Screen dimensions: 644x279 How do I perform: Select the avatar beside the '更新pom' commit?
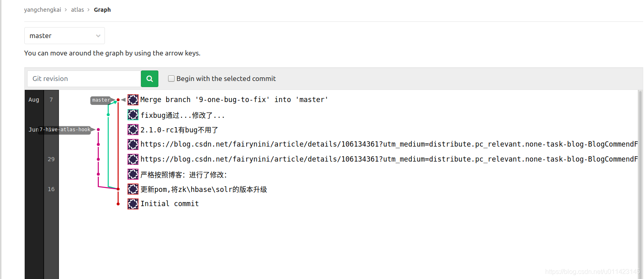[133, 189]
